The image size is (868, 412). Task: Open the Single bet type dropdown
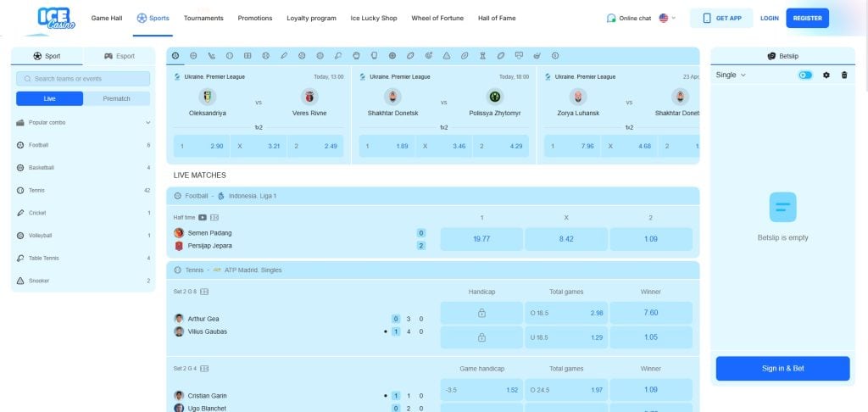tap(731, 75)
